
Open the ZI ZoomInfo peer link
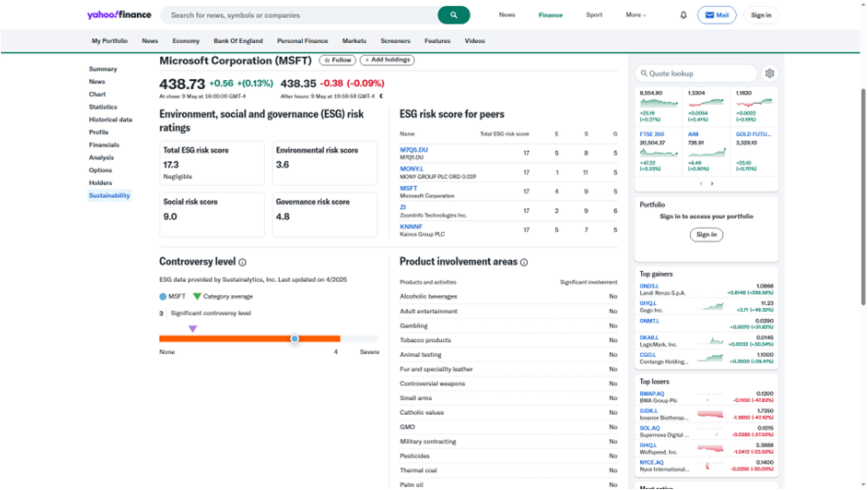coord(403,207)
